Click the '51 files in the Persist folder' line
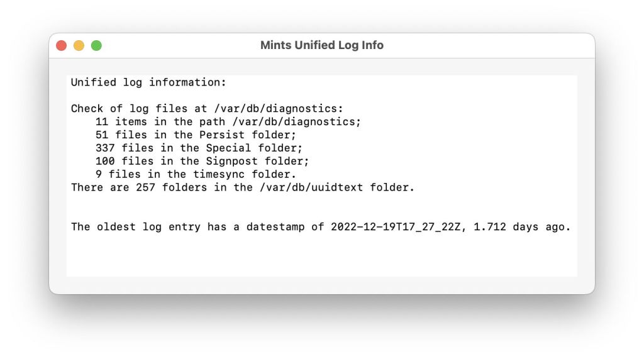 tap(196, 135)
